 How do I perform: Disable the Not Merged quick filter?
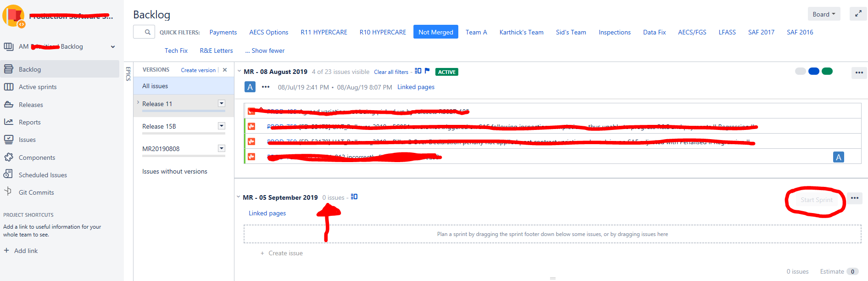(436, 32)
